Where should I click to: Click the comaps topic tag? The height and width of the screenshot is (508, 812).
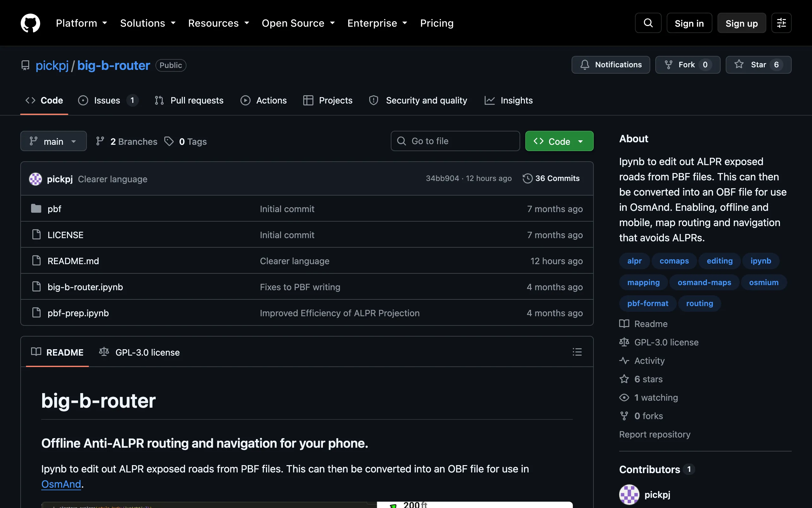coord(674,261)
